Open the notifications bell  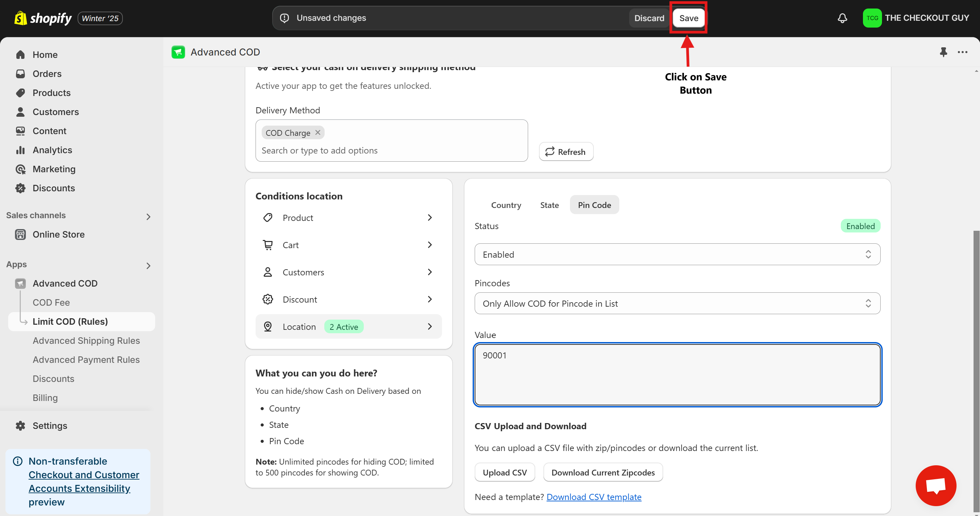[x=842, y=18]
